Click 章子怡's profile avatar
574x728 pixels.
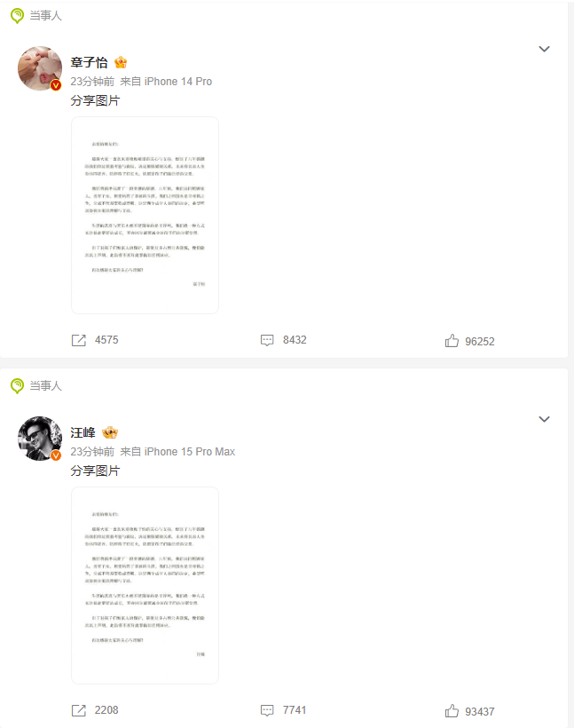click(x=40, y=68)
